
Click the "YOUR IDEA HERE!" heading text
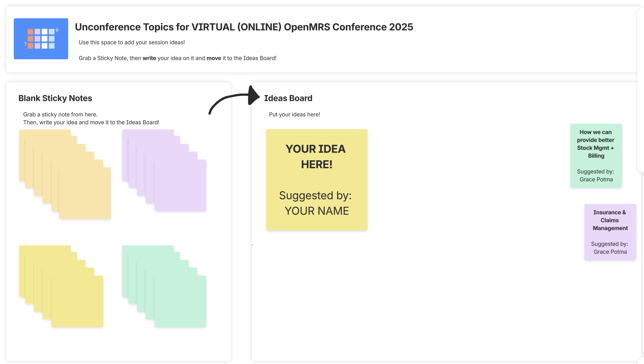pyautogui.click(x=316, y=157)
